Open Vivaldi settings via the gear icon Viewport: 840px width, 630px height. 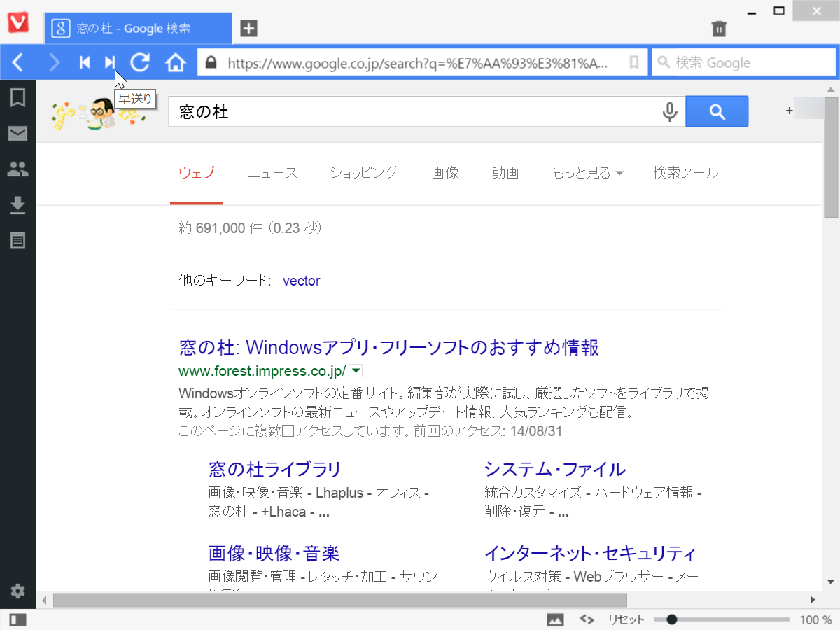[x=17, y=591]
